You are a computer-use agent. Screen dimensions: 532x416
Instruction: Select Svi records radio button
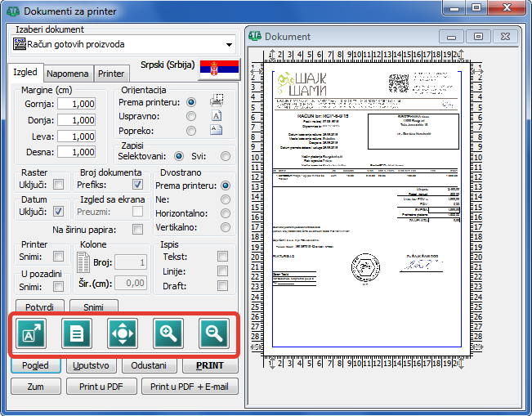226,156
